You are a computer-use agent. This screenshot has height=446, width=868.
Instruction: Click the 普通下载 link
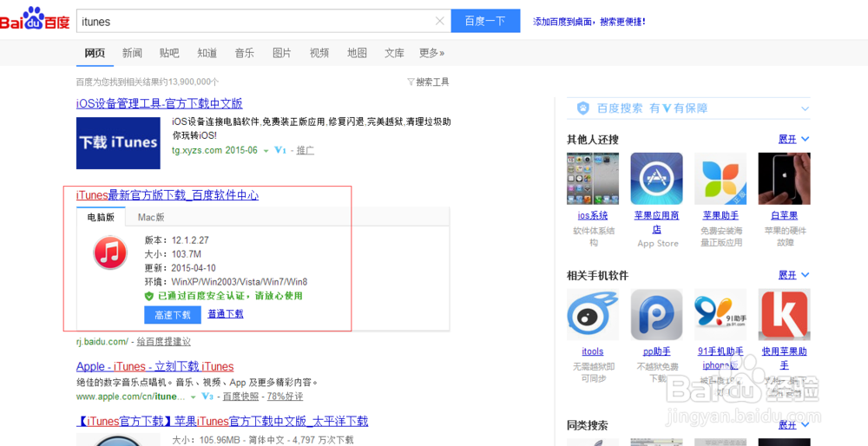[226, 314]
